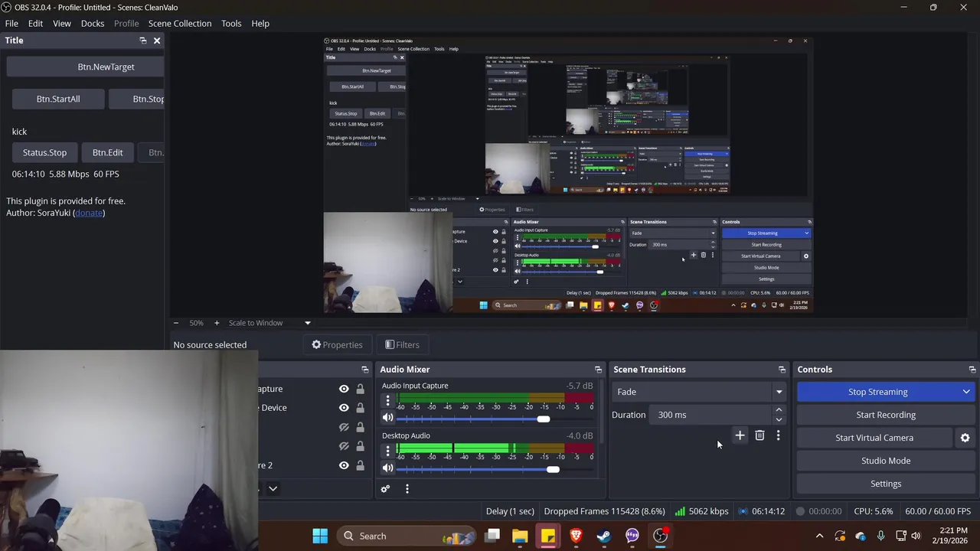The height and width of the screenshot is (551, 980).
Task: Move source down with chevron button
Action: point(273,489)
